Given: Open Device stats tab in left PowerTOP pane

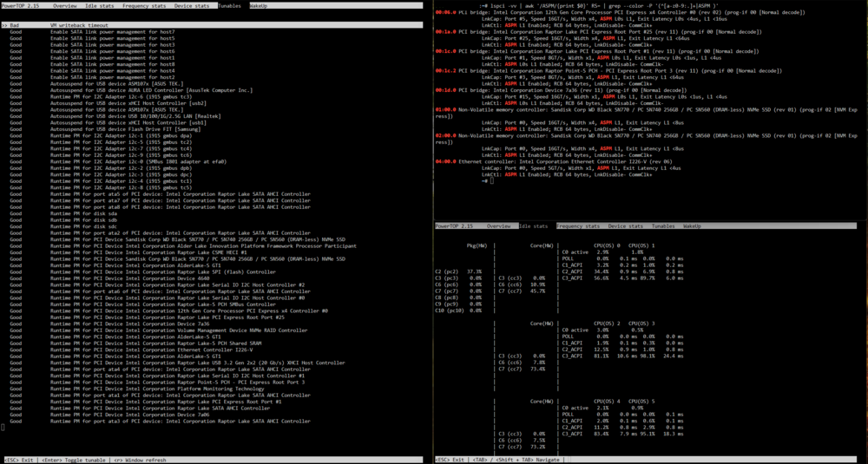Looking at the screenshot, I should click(x=192, y=5).
